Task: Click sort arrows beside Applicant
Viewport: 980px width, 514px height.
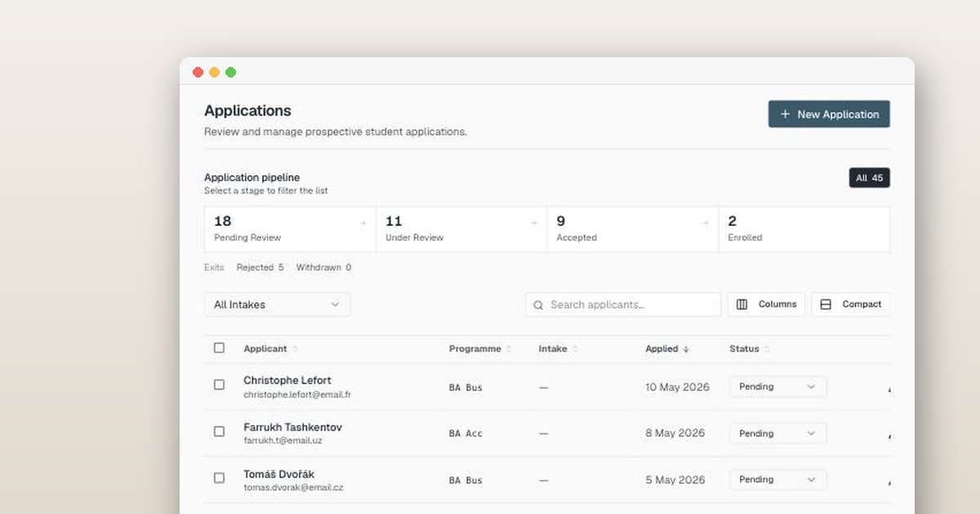Action: pos(295,349)
